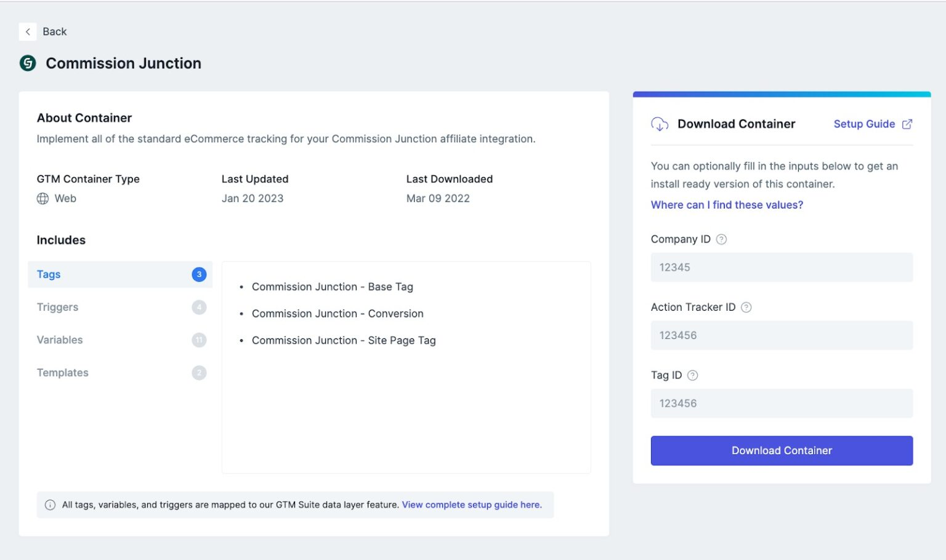Open the Setup Guide link

pos(864,124)
